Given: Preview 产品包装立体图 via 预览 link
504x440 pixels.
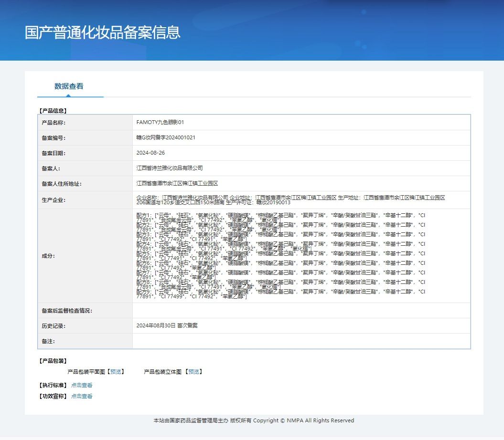Looking at the screenshot, I should pos(193,372).
